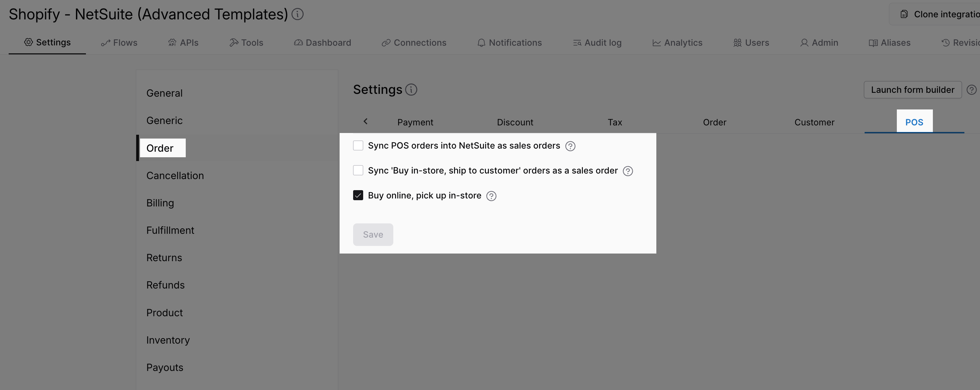
Task: Uncheck Buy online, pick up in-store
Action: pyautogui.click(x=358, y=195)
